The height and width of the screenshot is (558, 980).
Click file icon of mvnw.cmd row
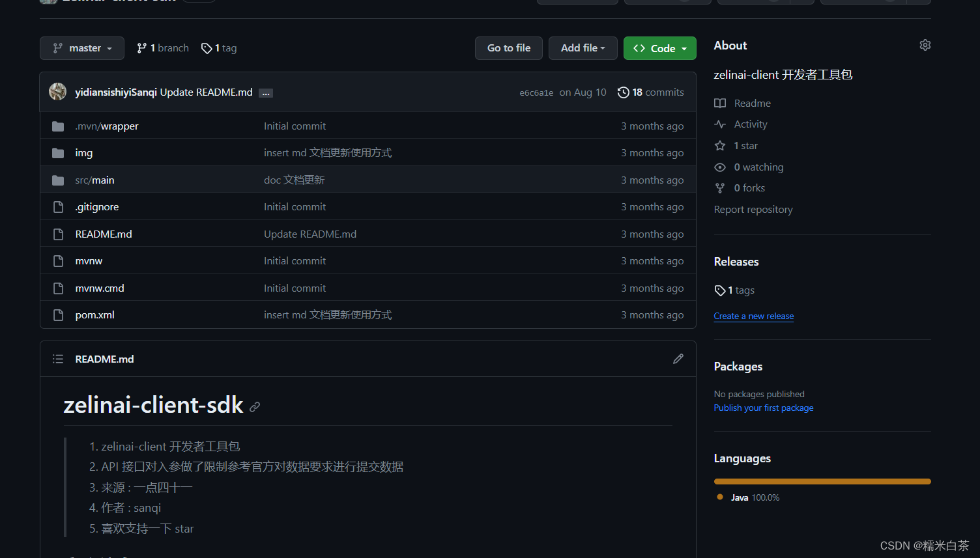point(58,288)
